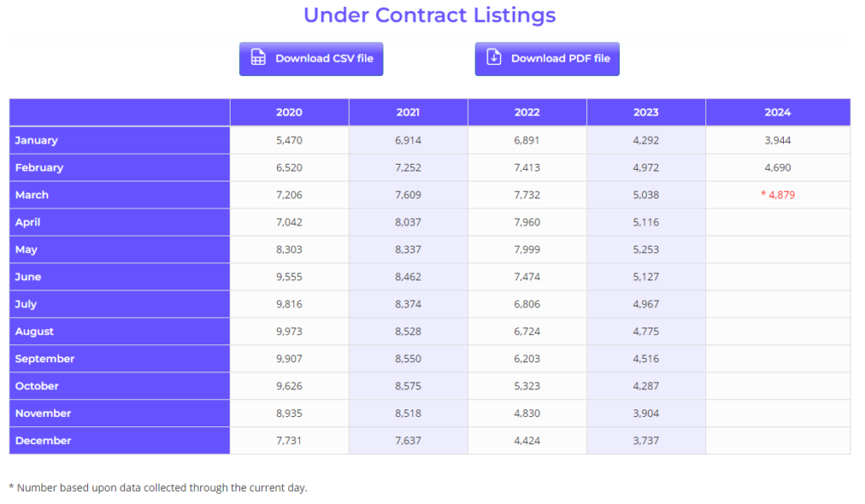Click the footnote about data collected through today
Screen dimensions: 865x504
pyautogui.click(x=158, y=487)
